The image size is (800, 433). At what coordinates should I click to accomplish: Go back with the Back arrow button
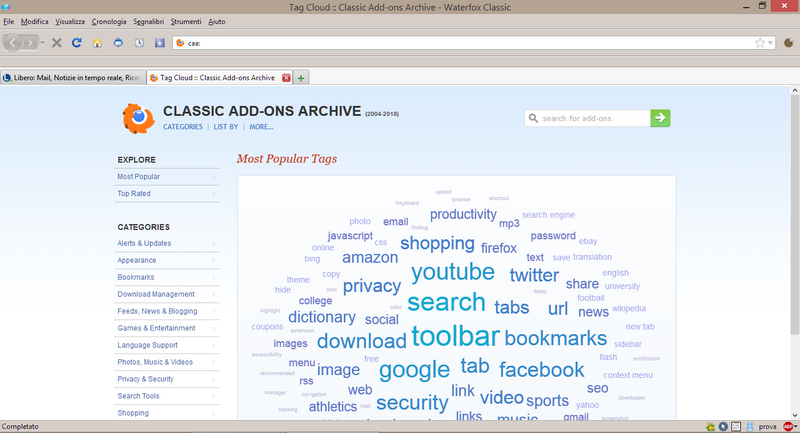click(12, 43)
